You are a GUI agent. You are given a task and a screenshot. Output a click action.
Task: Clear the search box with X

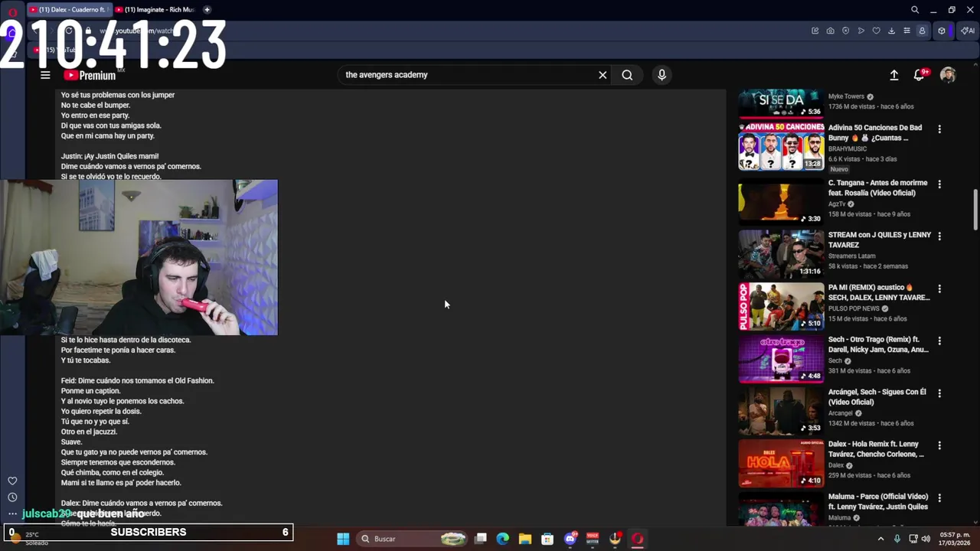[x=603, y=75]
